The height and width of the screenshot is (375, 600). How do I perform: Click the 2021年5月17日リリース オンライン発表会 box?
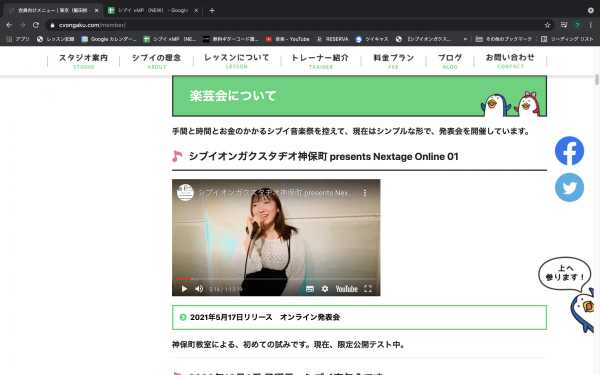point(359,317)
